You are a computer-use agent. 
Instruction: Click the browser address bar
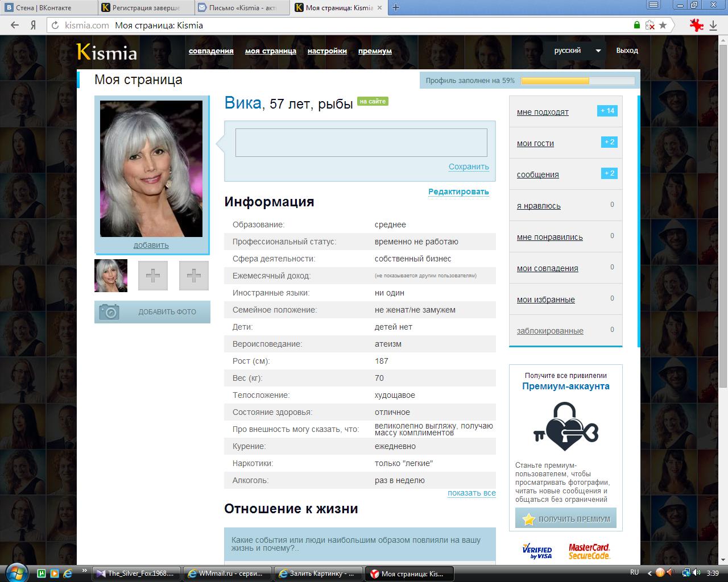[341, 25]
